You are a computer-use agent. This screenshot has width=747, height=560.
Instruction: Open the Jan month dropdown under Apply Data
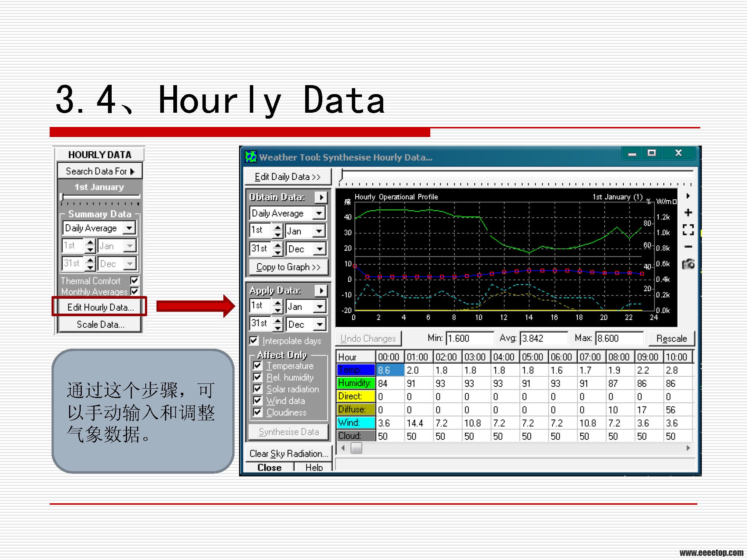[320, 307]
